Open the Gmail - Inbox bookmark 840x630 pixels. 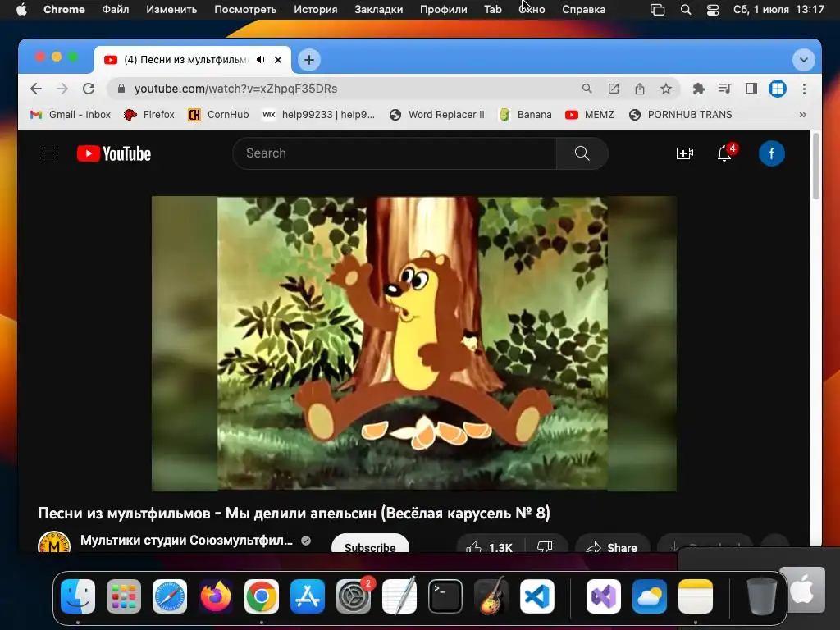[71, 115]
